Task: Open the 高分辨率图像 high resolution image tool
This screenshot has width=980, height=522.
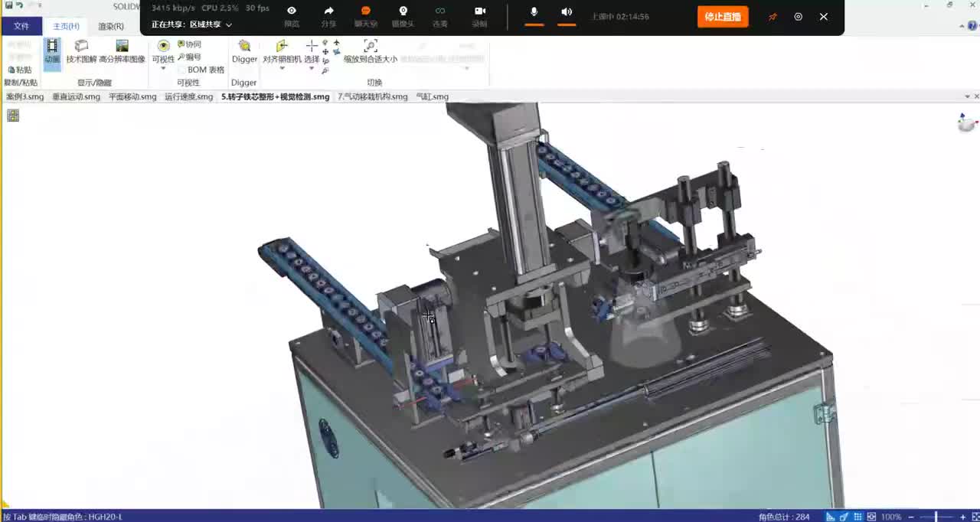Action: coord(122,51)
